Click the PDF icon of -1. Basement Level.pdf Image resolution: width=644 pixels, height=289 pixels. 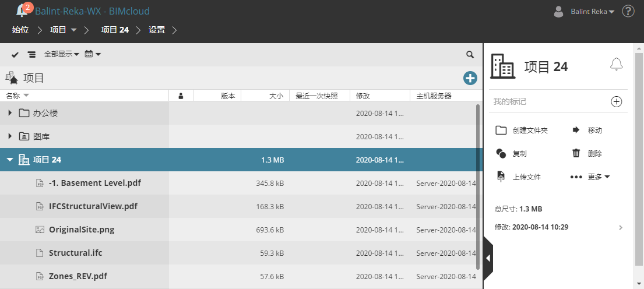40,183
